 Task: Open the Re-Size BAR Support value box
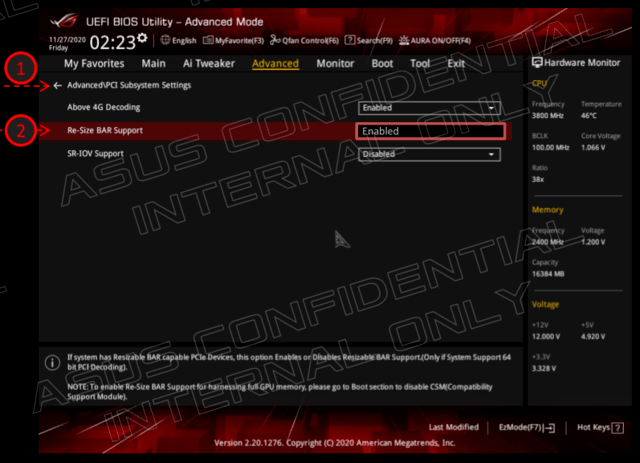430,131
